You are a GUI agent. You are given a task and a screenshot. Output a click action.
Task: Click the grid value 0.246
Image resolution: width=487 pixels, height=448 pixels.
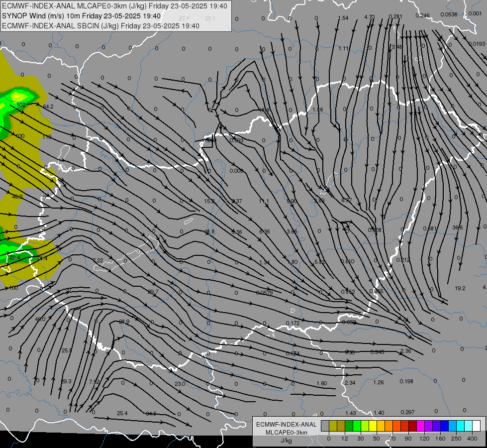[x=422, y=15]
